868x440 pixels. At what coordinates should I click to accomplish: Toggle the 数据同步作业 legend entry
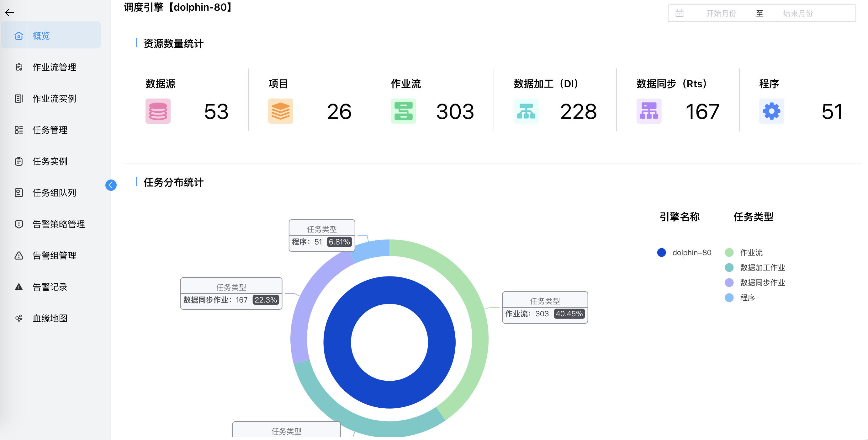coord(755,282)
